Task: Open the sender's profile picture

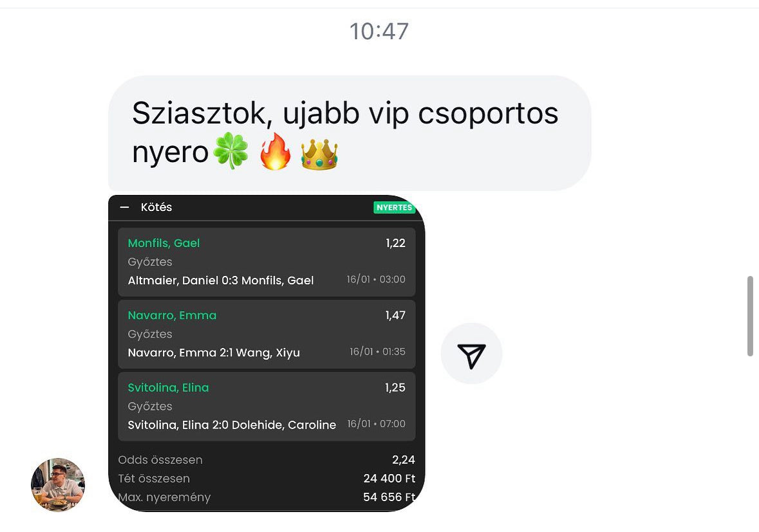Action: click(x=58, y=484)
